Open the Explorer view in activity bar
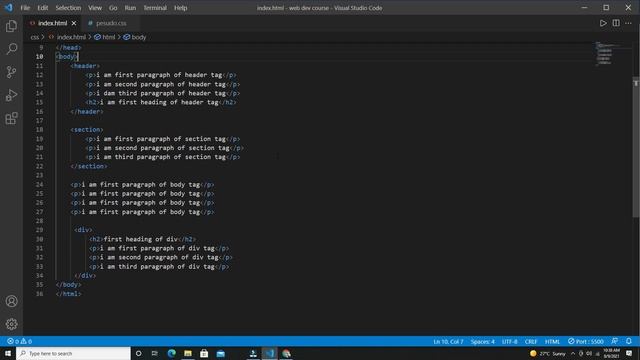This screenshot has height=360, width=640. [11, 26]
